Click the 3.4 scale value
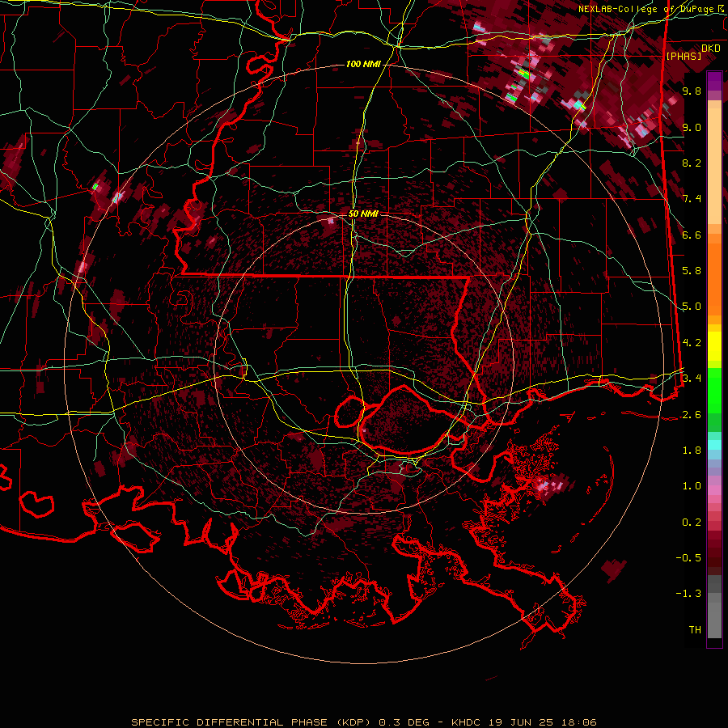This screenshot has height=728, width=728. coord(692,378)
